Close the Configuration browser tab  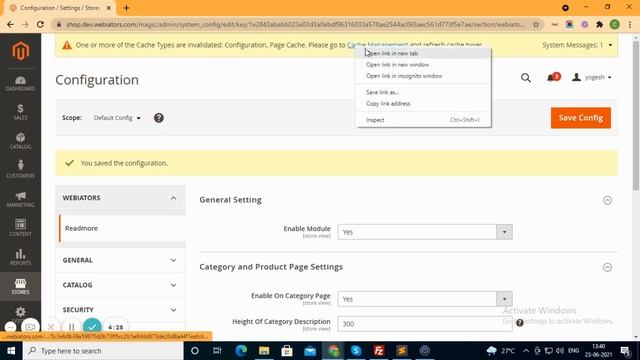109,8
